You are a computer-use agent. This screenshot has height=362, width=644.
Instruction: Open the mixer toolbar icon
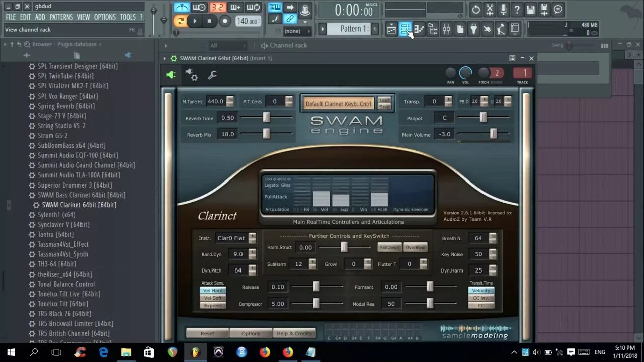(x=446, y=29)
